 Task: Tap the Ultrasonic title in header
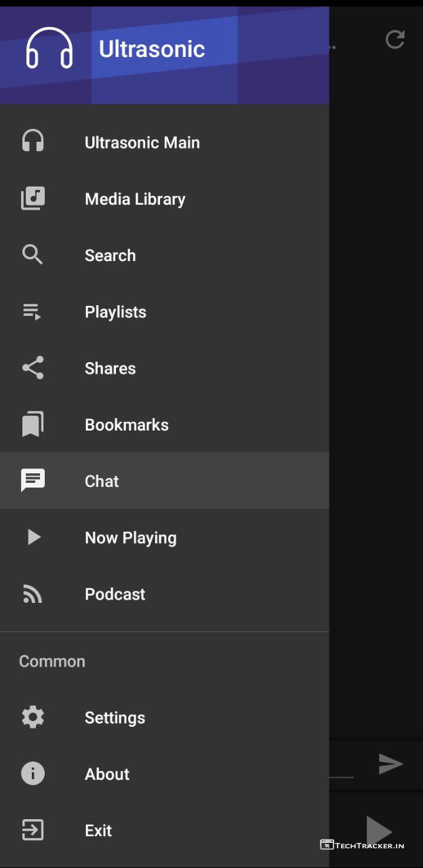152,49
